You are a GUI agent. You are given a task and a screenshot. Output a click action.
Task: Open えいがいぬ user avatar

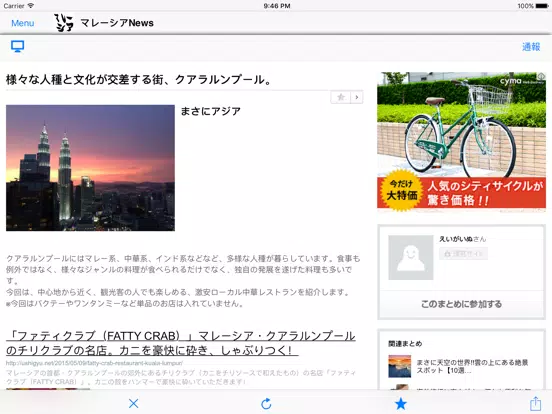pyautogui.click(x=410, y=257)
